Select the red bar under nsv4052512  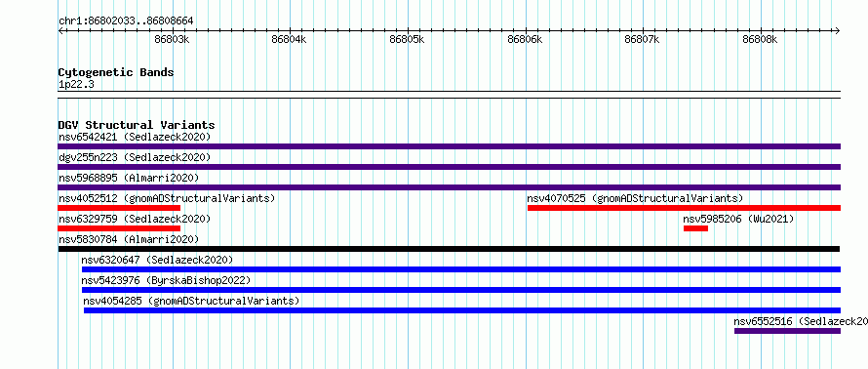(119, 208)
